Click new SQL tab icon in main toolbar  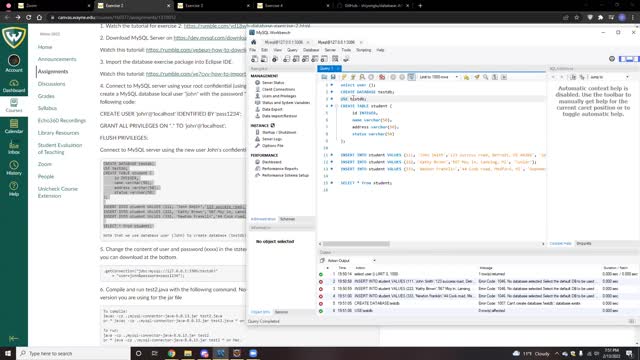pyautogui.click(x=255, y=59)
